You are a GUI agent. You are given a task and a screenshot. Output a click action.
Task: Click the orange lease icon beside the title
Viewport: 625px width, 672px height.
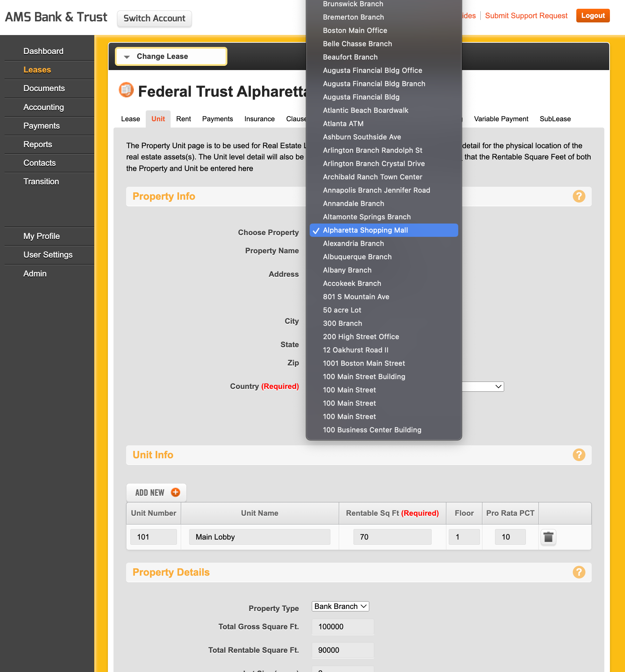[x=126, y=90]
